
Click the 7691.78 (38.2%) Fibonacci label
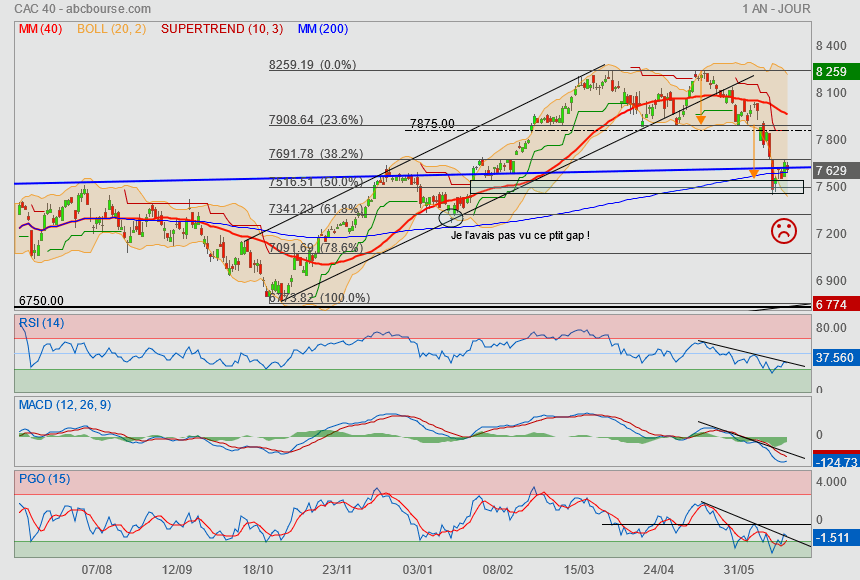click(316, 154)
